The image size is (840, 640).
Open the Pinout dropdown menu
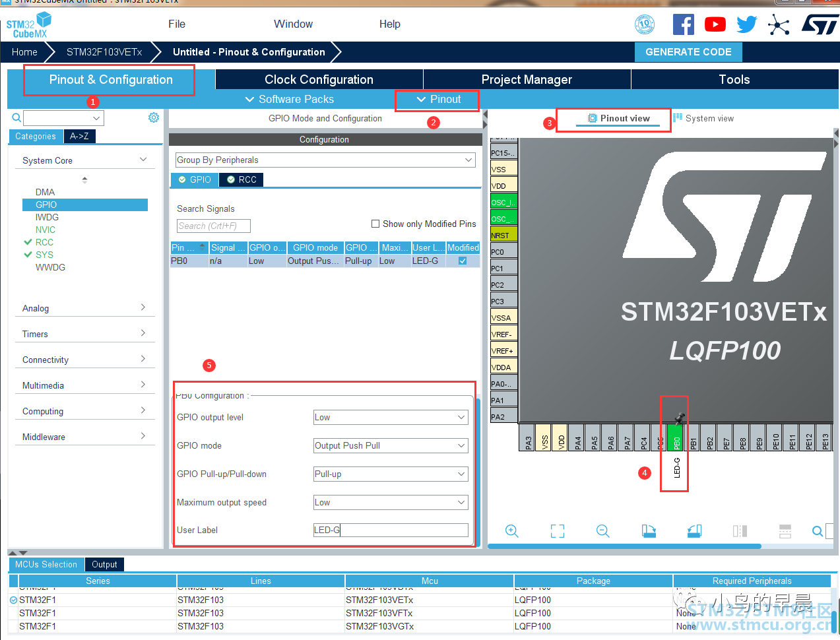tap(438, 99)
